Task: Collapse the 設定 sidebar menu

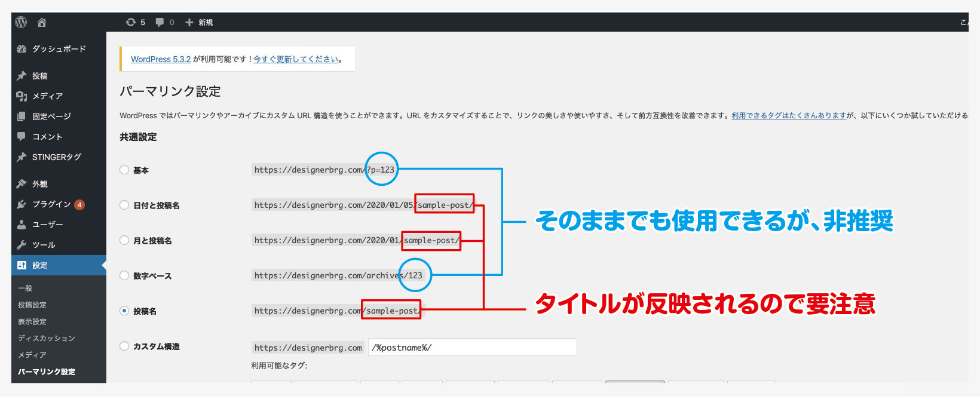Action: [x=40, y=265]
